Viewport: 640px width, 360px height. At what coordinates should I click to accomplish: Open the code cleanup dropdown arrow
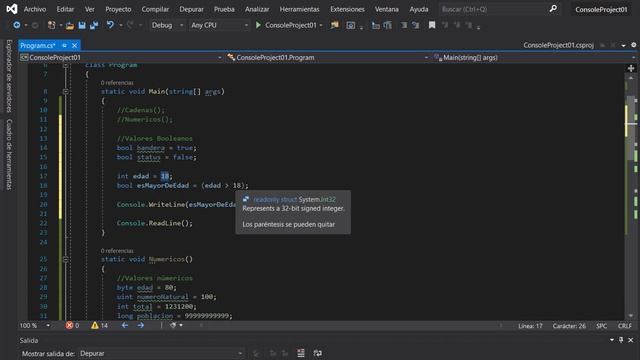point(181,325)
